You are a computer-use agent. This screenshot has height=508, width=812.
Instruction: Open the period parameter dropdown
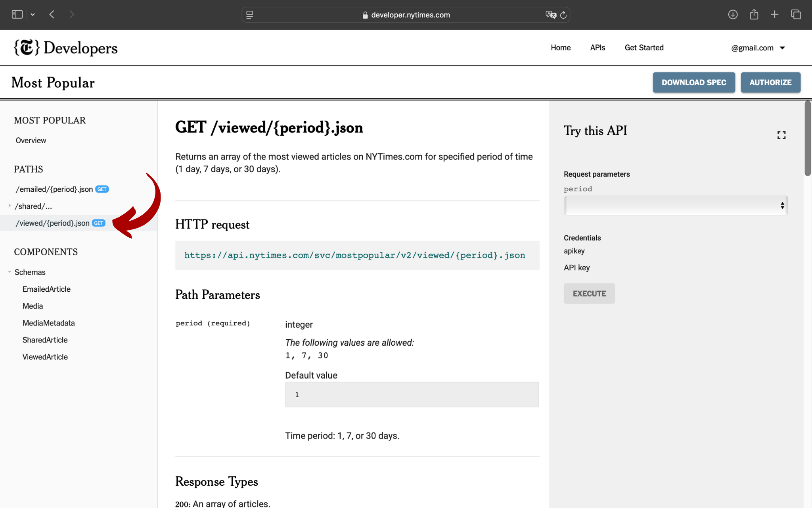[676, 206]
